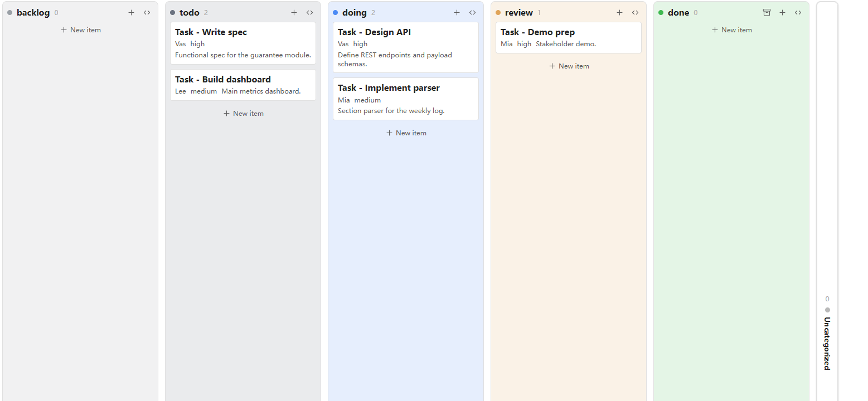Screen dimensions: 868x401
Task: Click 'Lee' assignee on Build dashboard card
Action: tap(181, 91)
